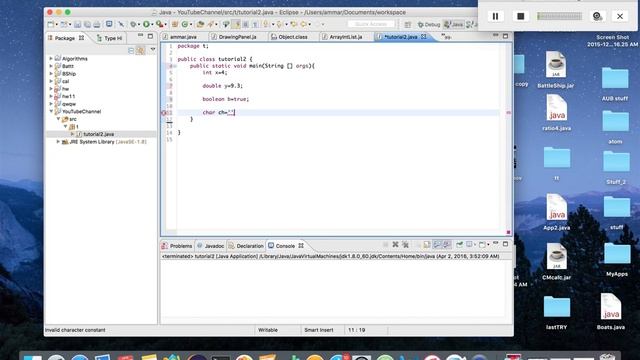Close the tutorial2.java editor tab
This screenshot has width=640, height=360.
pyautogui.click(x=424, y=37)
